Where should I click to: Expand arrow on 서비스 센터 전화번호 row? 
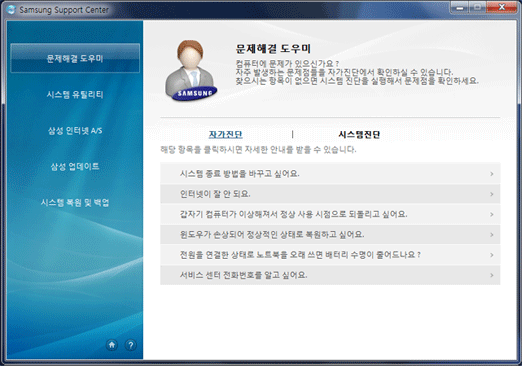click(x=492, y=275)
